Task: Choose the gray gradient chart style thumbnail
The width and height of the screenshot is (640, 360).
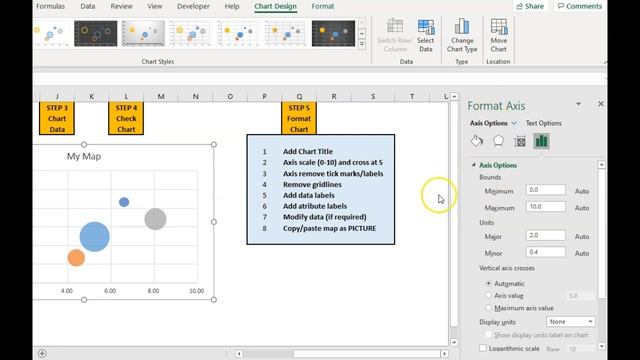Action: [x=143, y=33]
